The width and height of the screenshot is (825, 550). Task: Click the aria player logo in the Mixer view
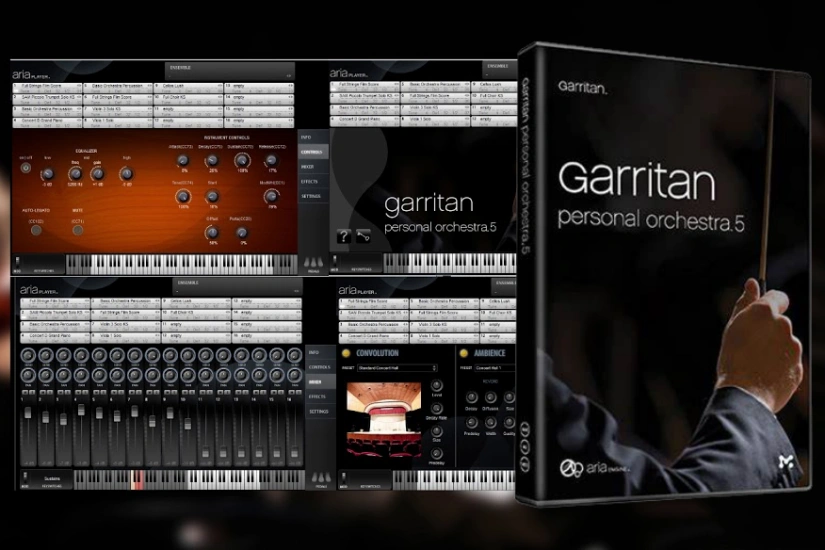pos(39,290)
